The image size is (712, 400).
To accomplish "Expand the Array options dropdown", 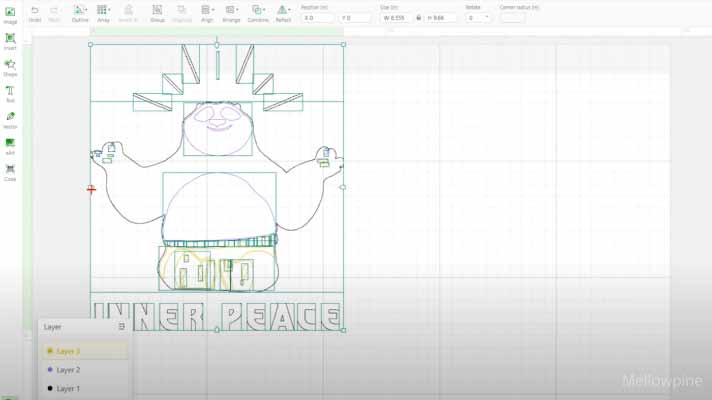I will pos(102,12).
